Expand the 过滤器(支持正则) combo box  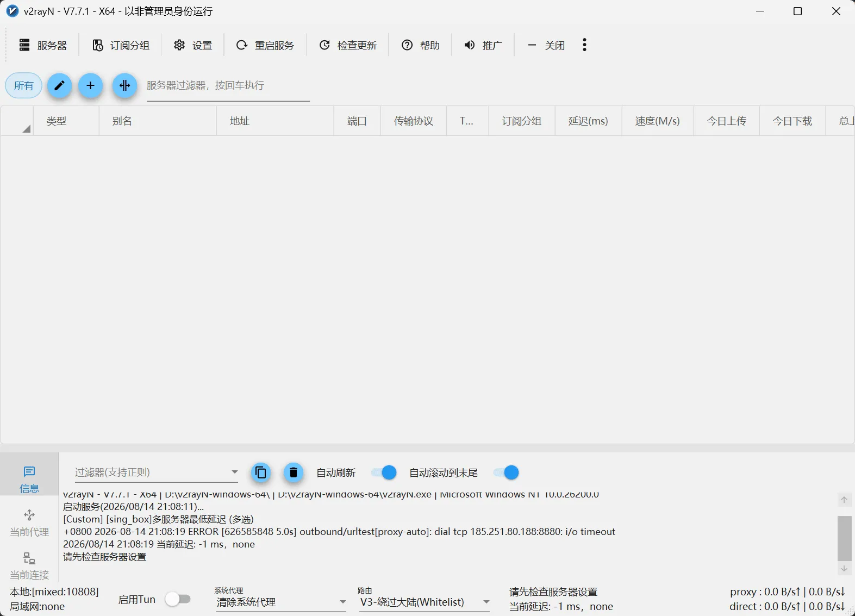pos(157,472)
